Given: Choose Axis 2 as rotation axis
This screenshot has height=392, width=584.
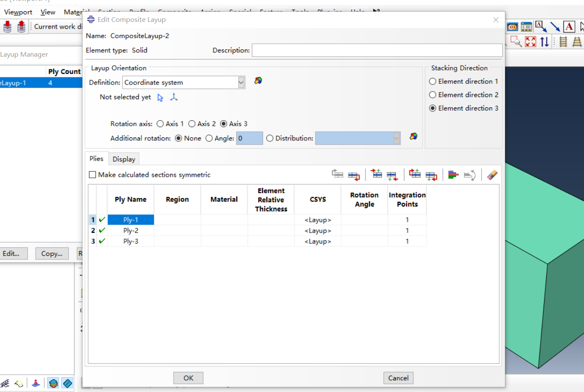Looking at the screenshot, I should pos(192,124).
